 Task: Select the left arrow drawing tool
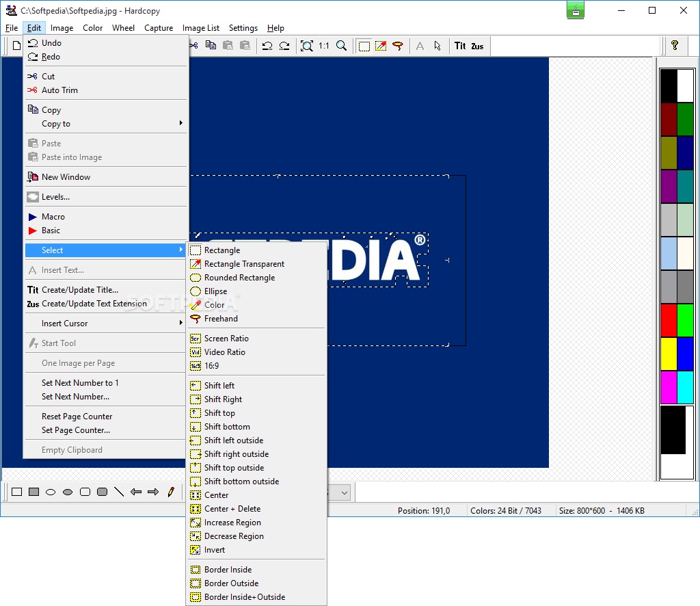136,492
